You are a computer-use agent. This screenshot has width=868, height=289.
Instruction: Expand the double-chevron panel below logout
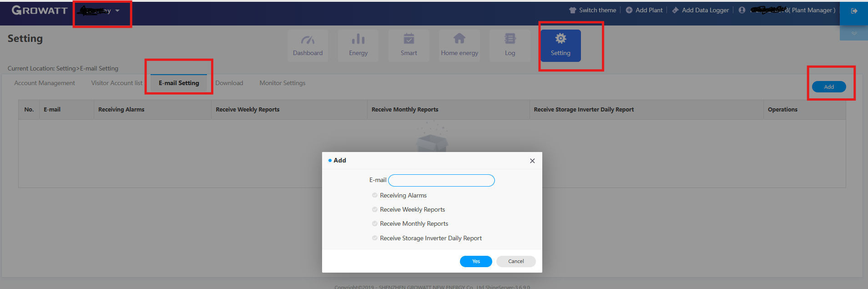[854, 33]
